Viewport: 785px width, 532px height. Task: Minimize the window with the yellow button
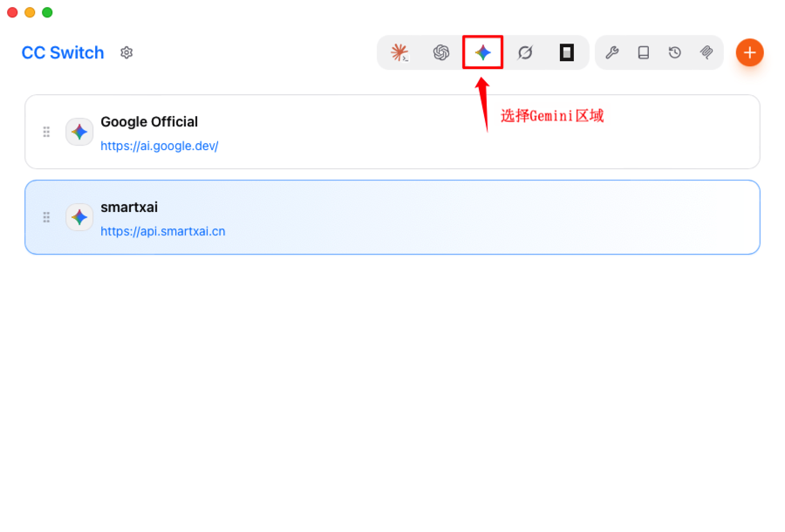30,12
